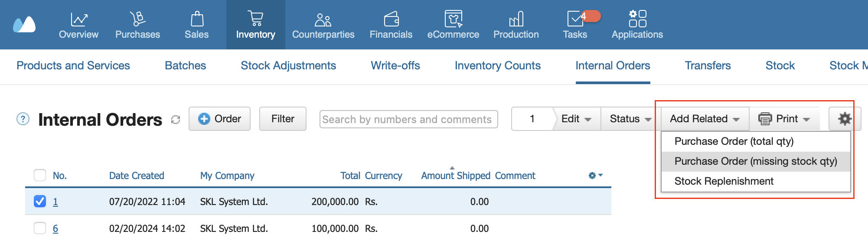Open the Financials wallet icon

391,19
